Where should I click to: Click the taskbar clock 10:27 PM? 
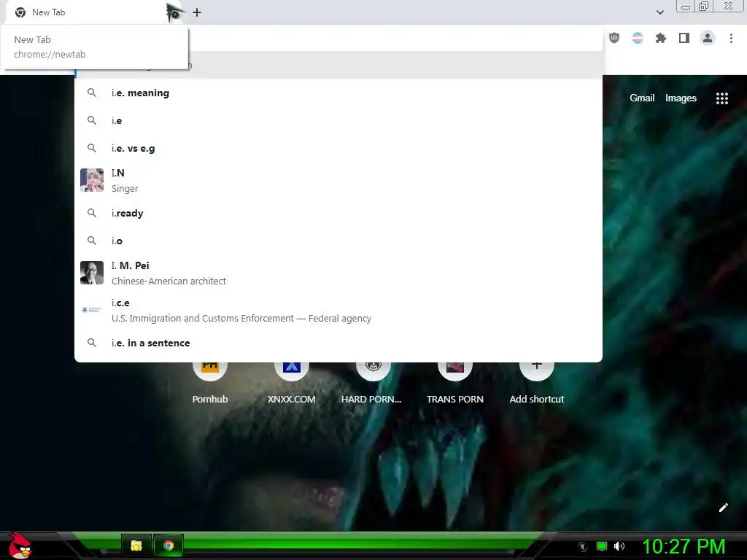click(684, 546)
